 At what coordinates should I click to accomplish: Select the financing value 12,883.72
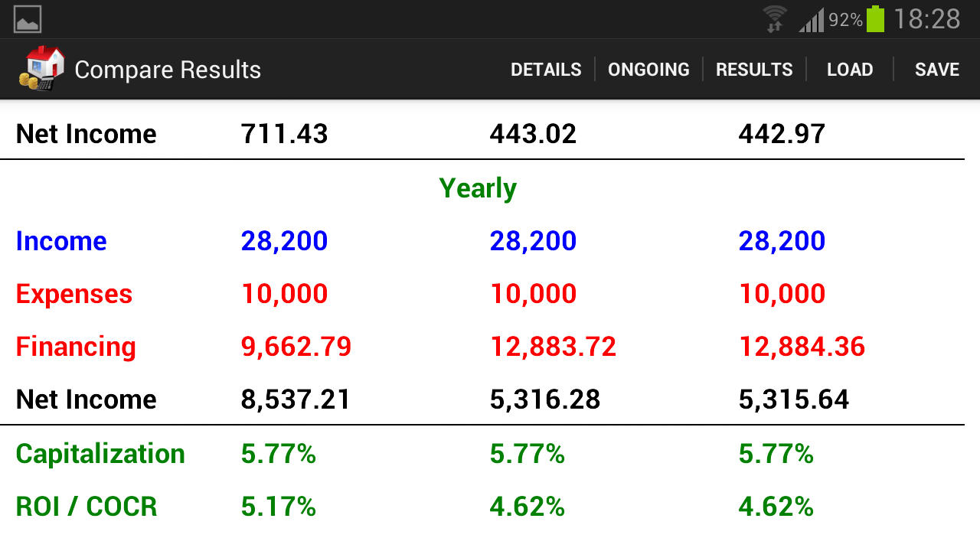[553, 347]
